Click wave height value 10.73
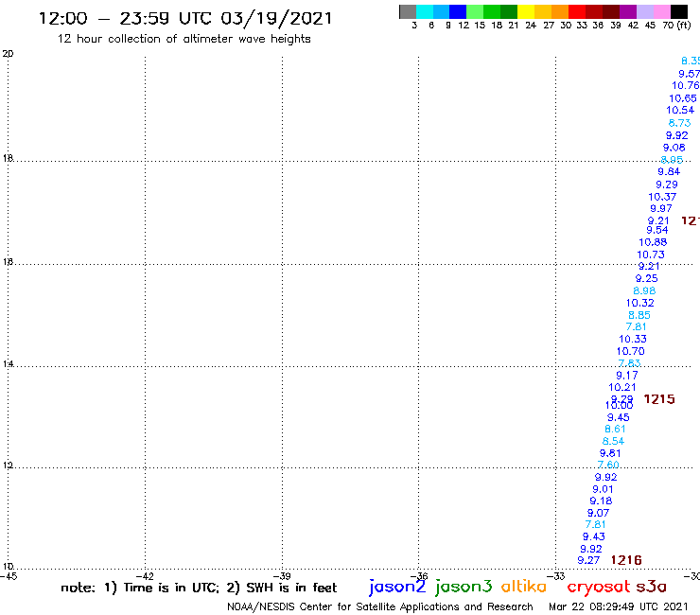The width and height of the screenshot is (700, 615). (651, 255)
